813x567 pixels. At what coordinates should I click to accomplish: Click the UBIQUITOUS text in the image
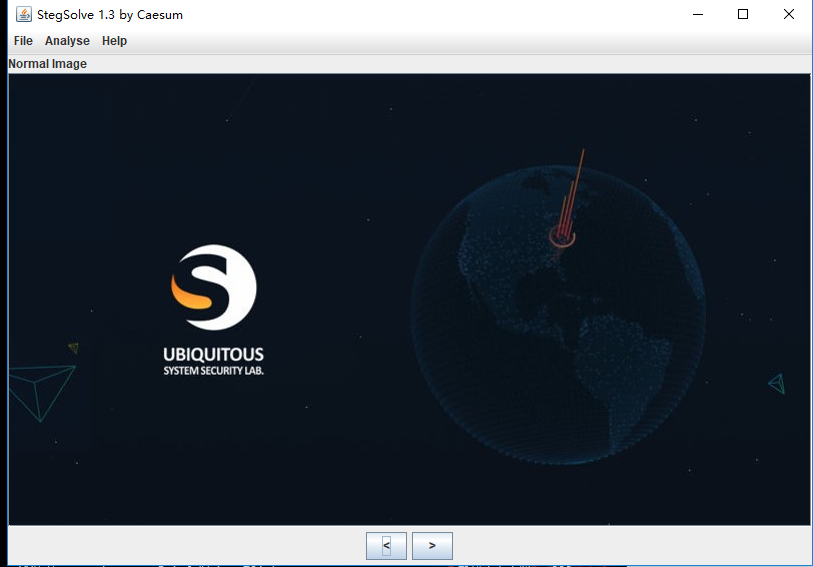213,355
